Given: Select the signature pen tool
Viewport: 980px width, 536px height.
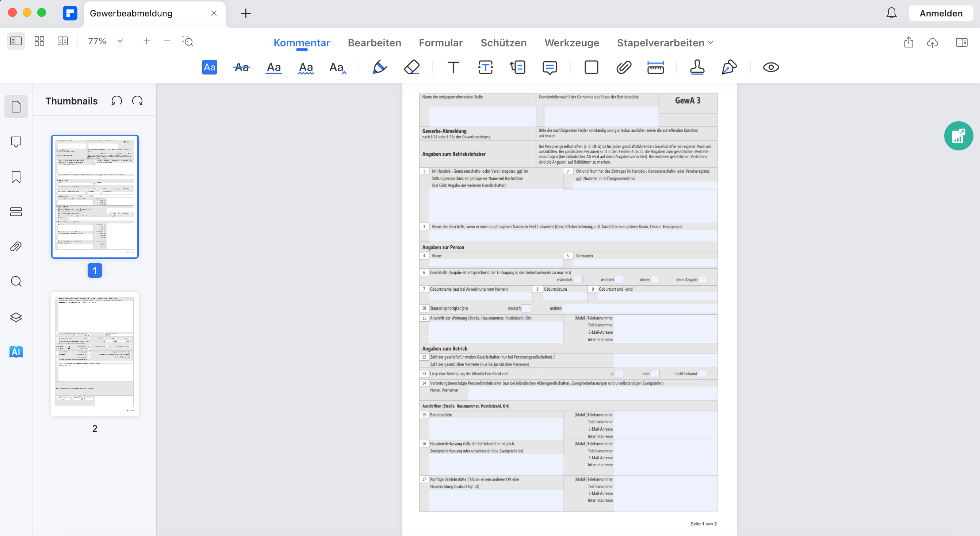Looking at the screenshot, I should tap(729, 67).
